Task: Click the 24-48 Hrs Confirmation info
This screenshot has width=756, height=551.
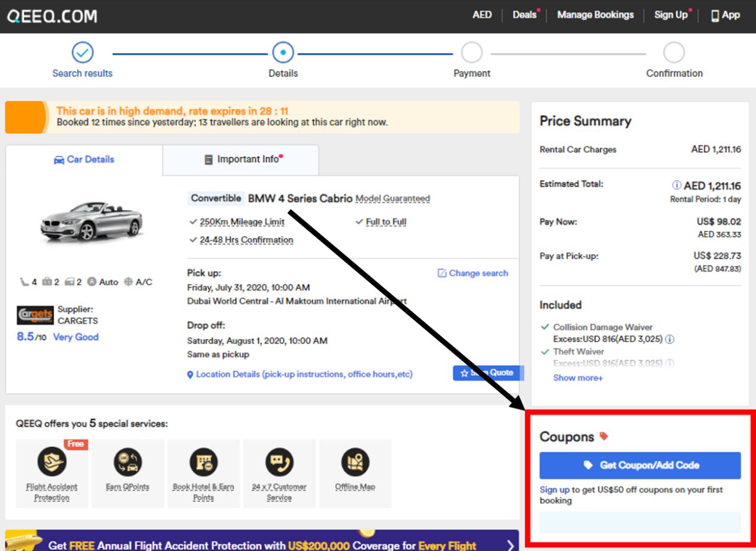Action: (x=246, y=240)
